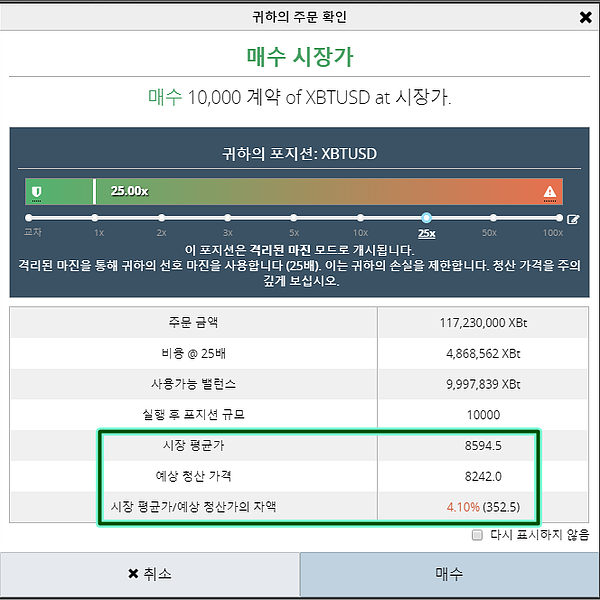Select 2x on the leverage slider
This screenshot has width=600, height=600.
(x=161, y=217)
